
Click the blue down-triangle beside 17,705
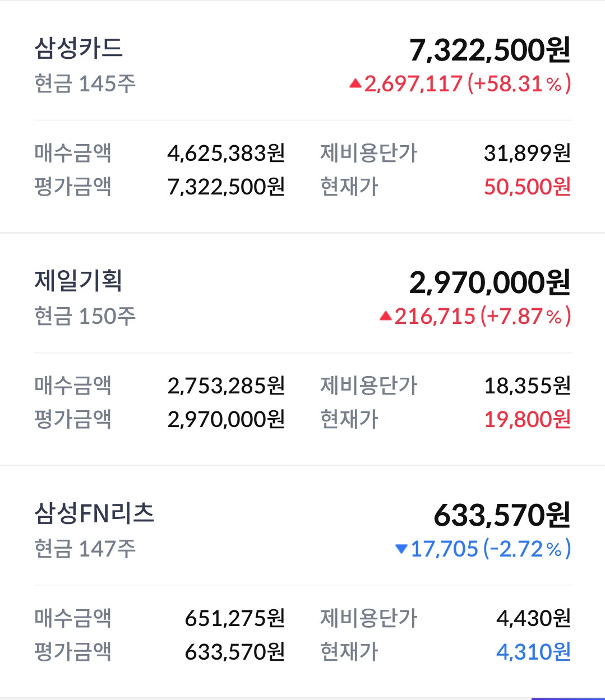tap(401, 549)
